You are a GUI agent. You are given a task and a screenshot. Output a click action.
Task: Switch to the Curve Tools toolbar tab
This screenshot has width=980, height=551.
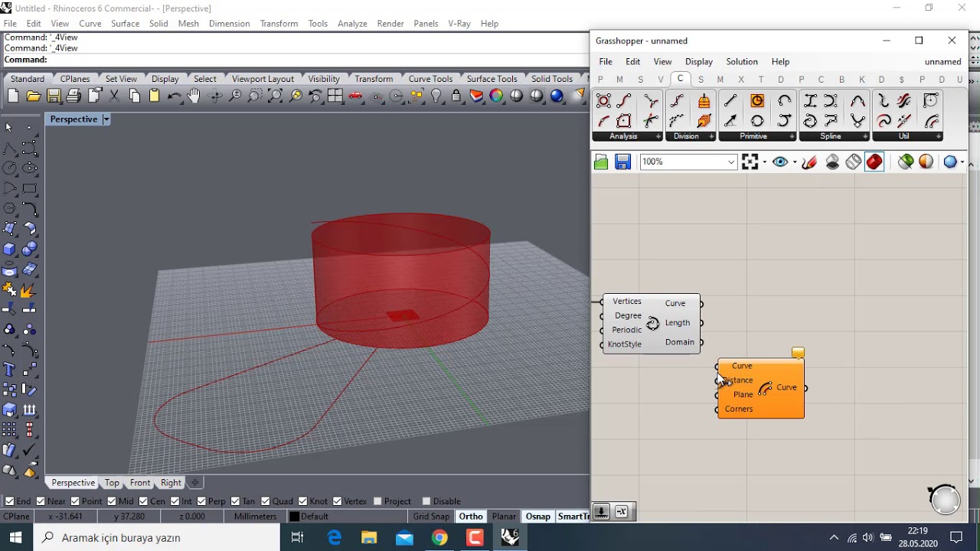[430, 79]
